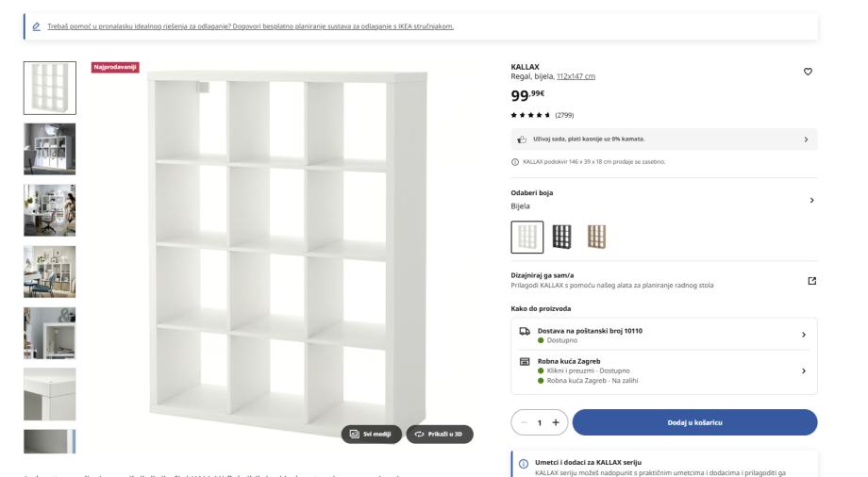Open Svi mediji gallery button
Viewport: 868px width, 477px height.
[372, 434]
